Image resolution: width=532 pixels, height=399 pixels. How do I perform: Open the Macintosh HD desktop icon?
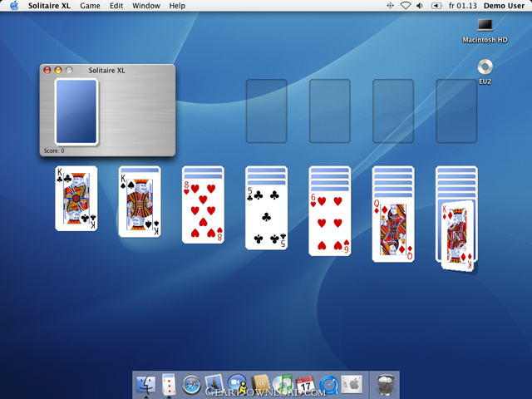coord(485,28)
